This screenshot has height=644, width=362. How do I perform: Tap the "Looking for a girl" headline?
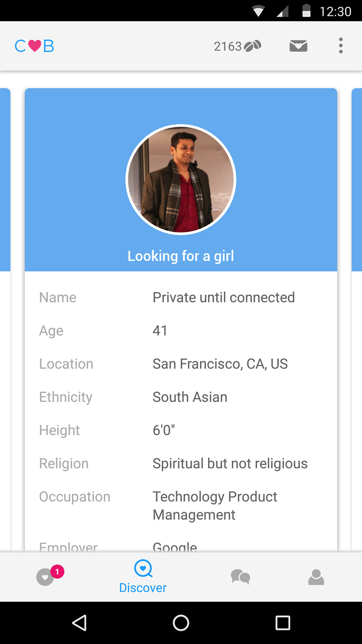(x=181, y=256)
